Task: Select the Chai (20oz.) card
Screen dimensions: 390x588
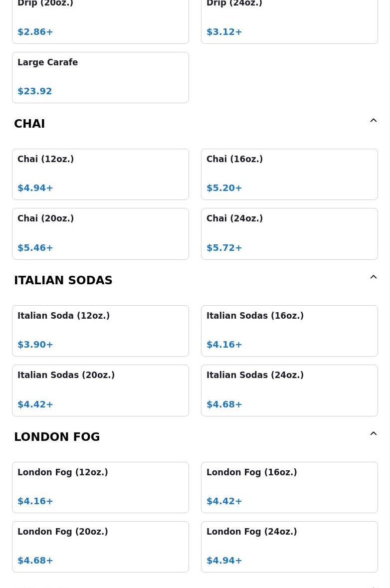Action: [x=100, y=233]
